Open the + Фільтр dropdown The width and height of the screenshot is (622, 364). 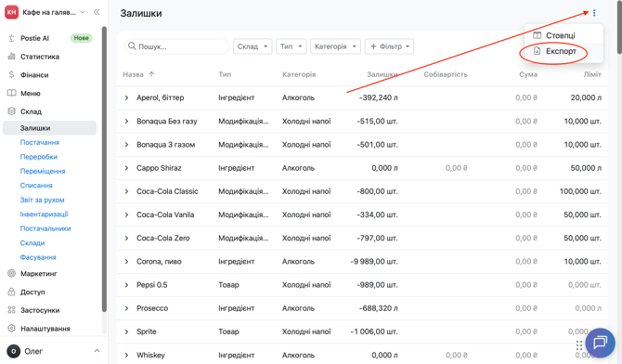point(389,46)
